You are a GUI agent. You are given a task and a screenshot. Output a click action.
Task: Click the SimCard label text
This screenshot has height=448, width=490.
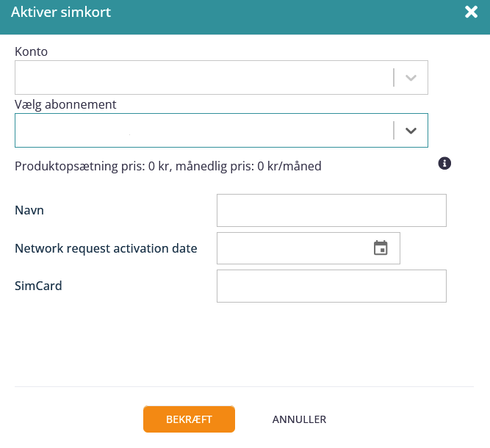point(38,286)
